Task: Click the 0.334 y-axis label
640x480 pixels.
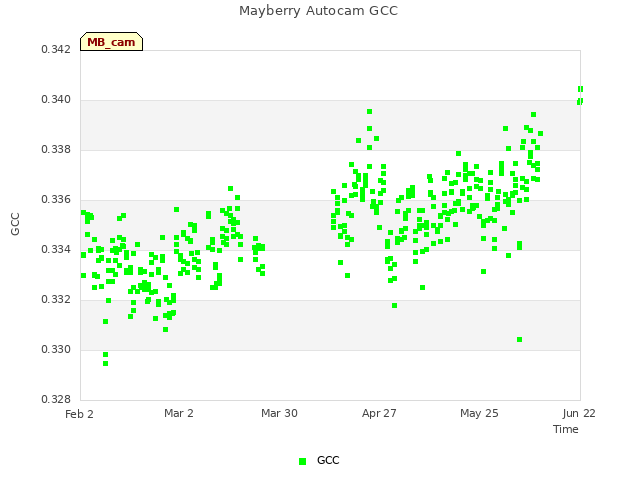Action: pos(56,249)
